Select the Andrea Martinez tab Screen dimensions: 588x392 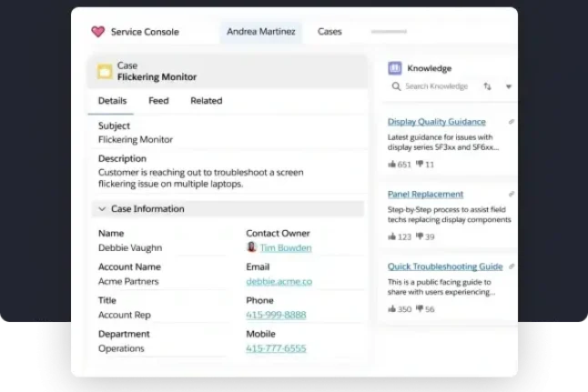261,32
